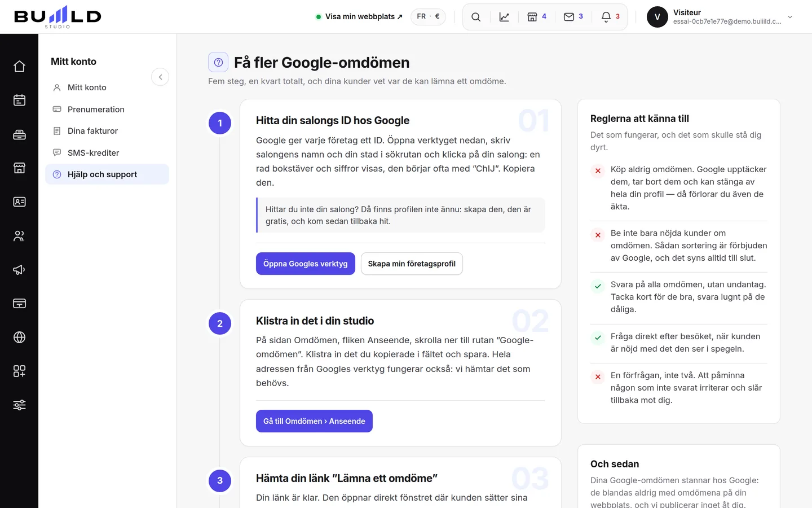Click the heading "Hitta din salongs ID hos Google"
Image resolution: width=812 pixels, height=508 pixels.
tap(333, 120)
